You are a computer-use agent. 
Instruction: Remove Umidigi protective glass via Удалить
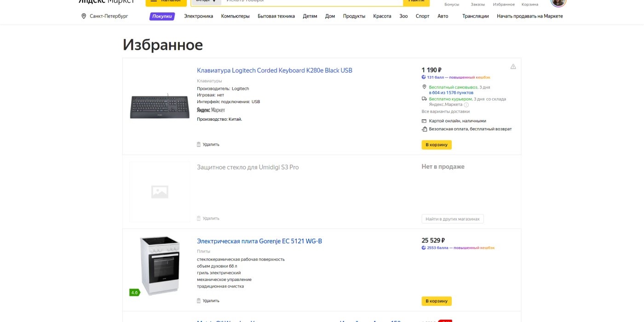pos(211,218)
